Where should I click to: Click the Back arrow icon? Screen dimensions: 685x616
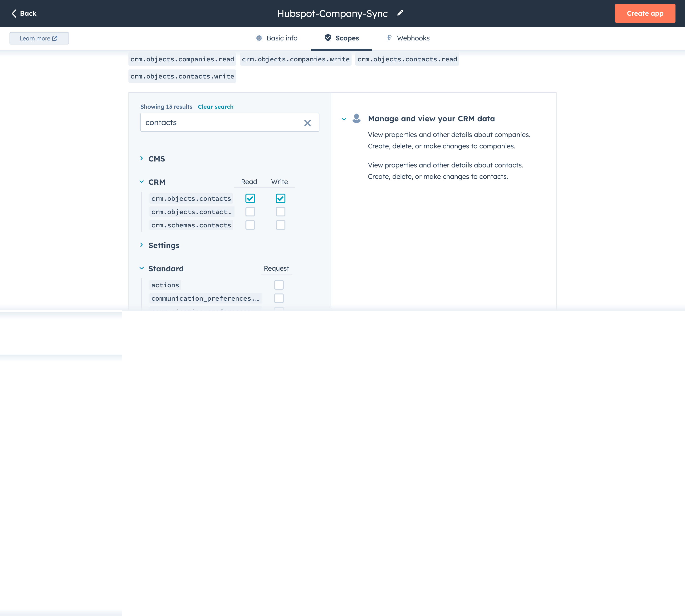point(14,13)
